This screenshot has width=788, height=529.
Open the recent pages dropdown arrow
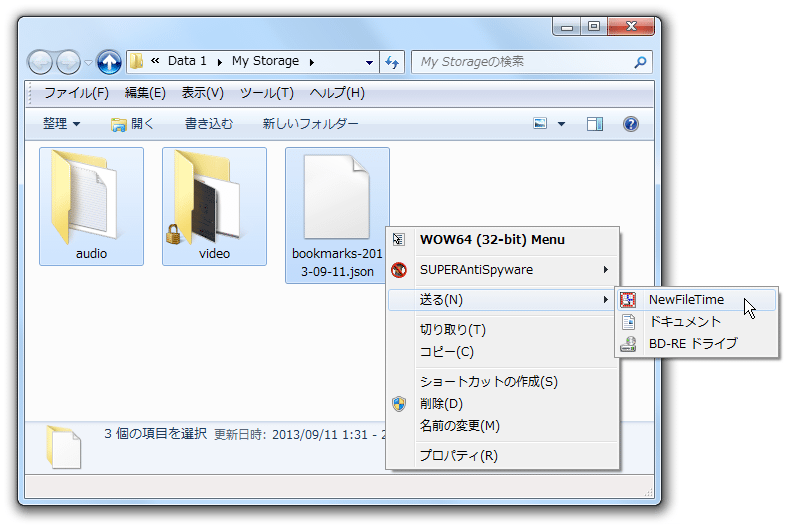pos(88,63)
